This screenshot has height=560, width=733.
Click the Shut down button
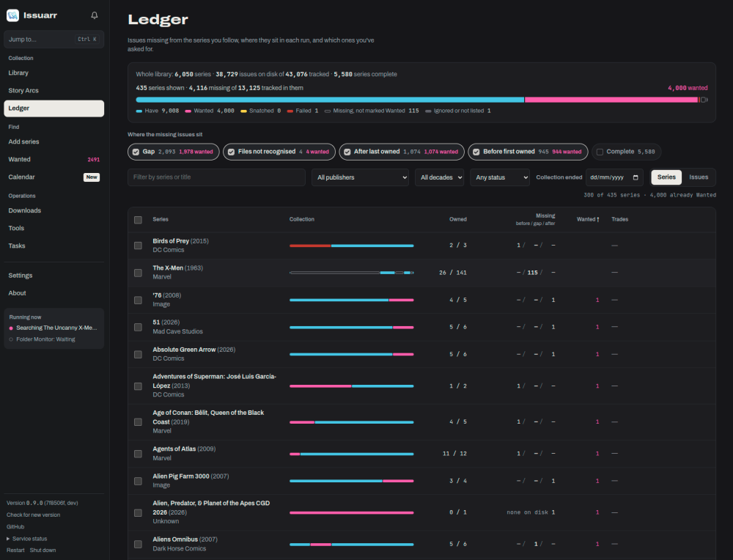(43, 550)
